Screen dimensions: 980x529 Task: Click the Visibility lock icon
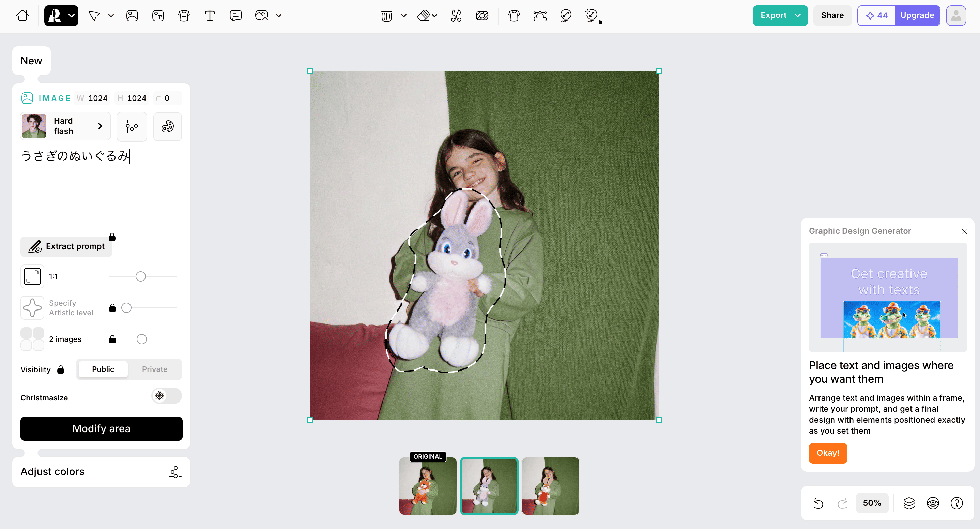(61, 369)
